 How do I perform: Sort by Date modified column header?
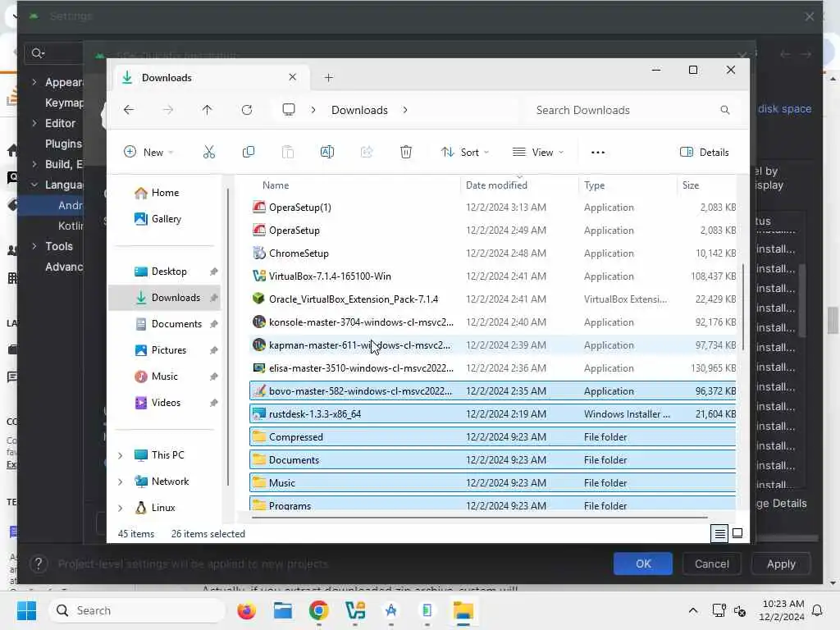pos(496,185)
